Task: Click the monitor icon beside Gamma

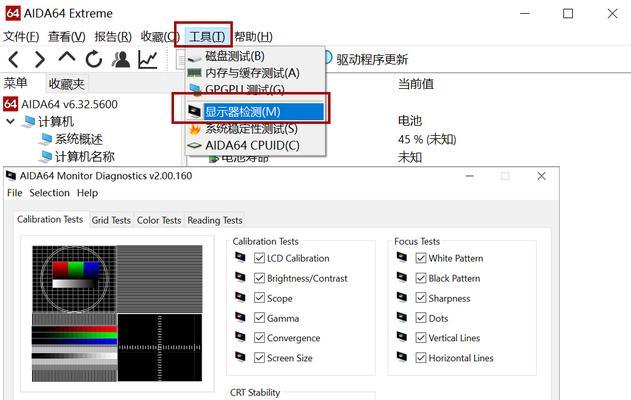Action: coord(240,318)
